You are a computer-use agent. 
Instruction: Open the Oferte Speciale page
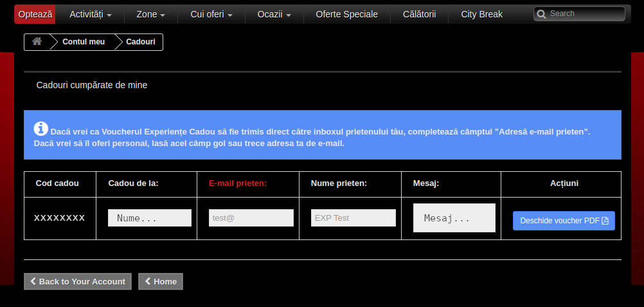[x=346, y=14]
